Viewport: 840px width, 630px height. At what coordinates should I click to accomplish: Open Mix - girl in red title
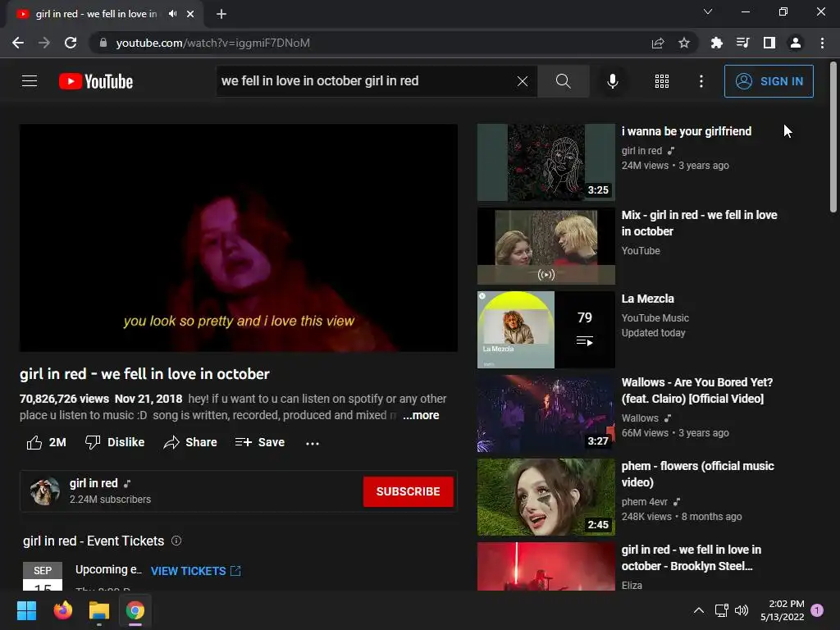point(699,223)
